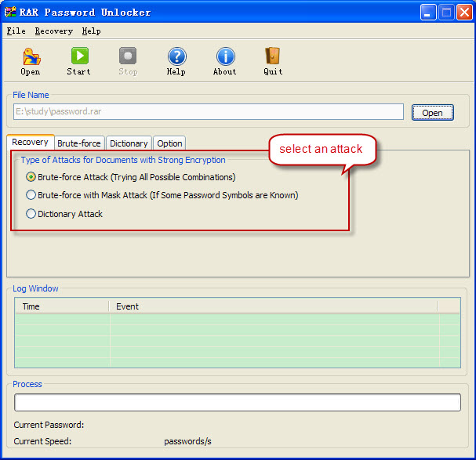Click the Open toolbar icon

click(31, 61)
